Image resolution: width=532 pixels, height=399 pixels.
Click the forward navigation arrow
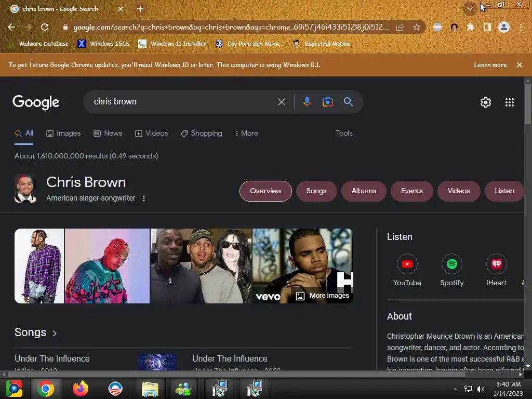click(x=28, y=27)
